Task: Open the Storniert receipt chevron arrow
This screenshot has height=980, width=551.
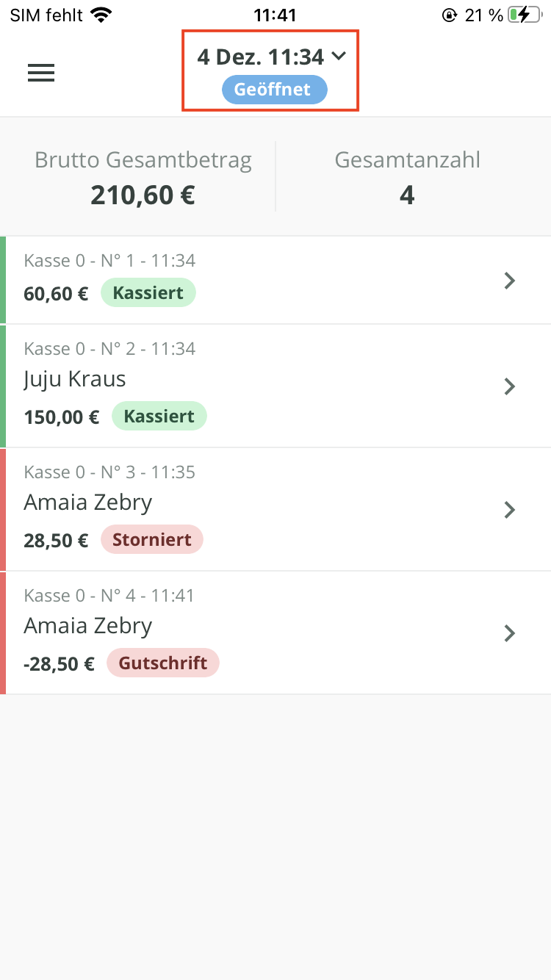Action: tap(510, 510)
